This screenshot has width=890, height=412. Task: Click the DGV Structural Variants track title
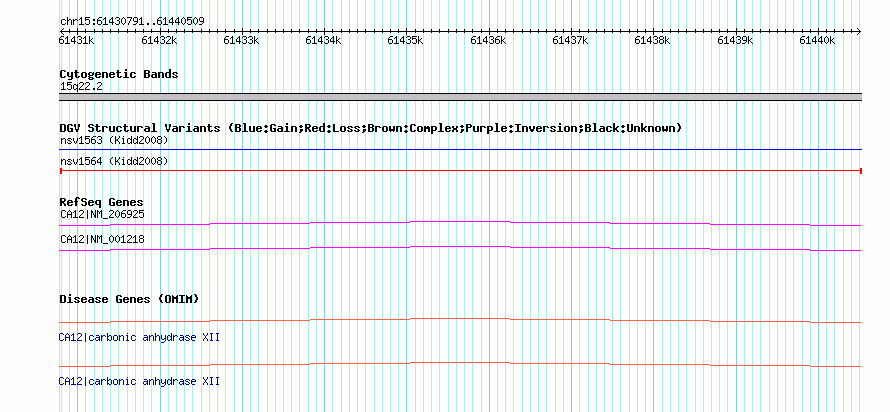370,128
